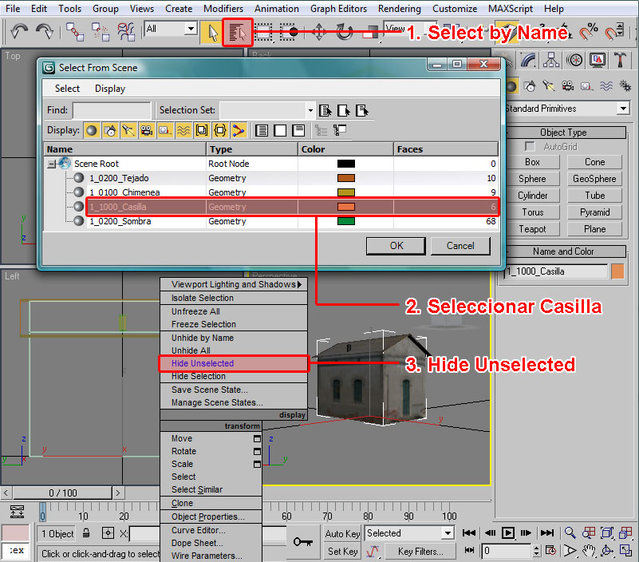The height and width of the screenshot is (562, 639).
Task: Click the orange object color swatch
Action: click(617, 271)
